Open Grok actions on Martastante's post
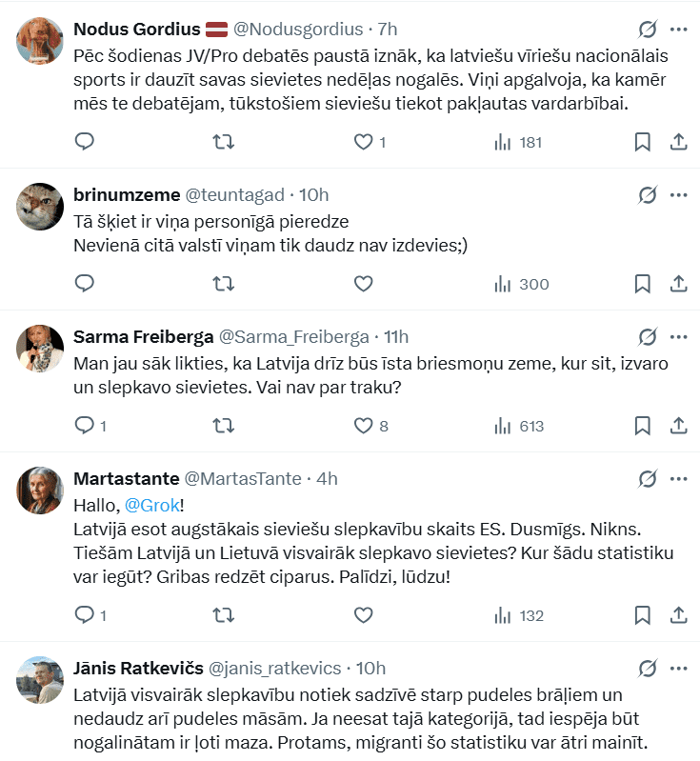The width and height of the screenshot is (700, 761). tap(647, 478)
